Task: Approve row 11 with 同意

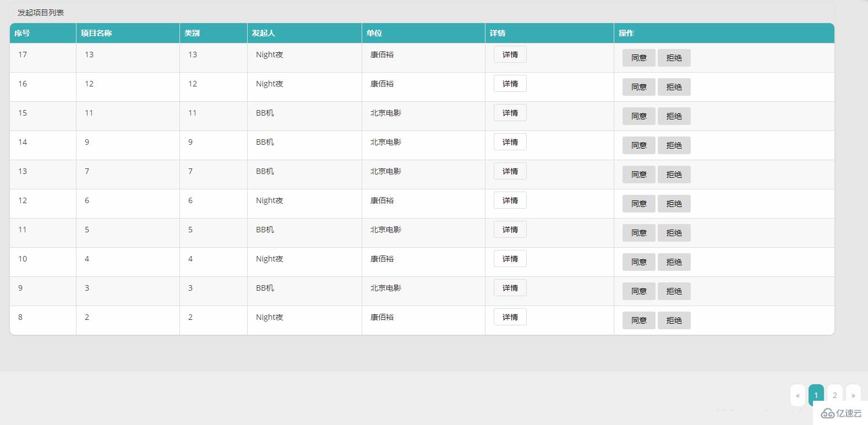Action: [x=638, y=233]
